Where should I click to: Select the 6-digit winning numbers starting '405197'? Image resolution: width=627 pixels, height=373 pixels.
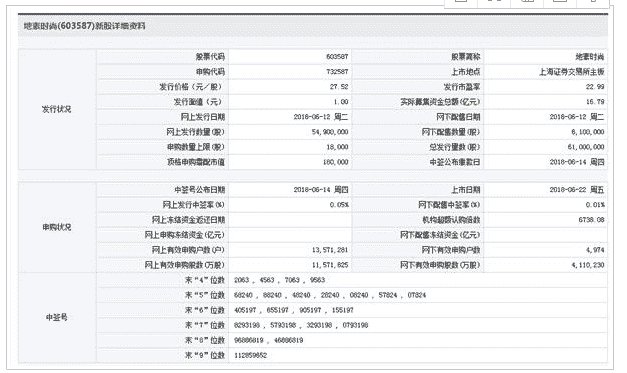coord(294,310)
